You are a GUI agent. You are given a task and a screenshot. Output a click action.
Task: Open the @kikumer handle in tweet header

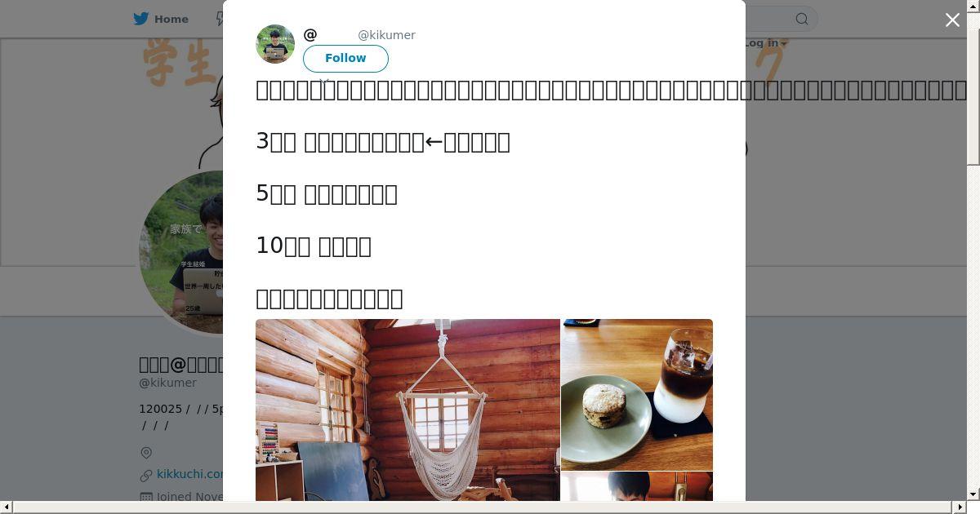[x=386, y=35]
